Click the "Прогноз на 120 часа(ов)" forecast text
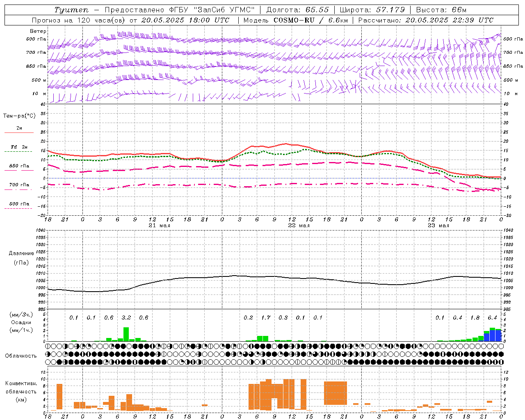The image size is (525, 420). [79, 20]
